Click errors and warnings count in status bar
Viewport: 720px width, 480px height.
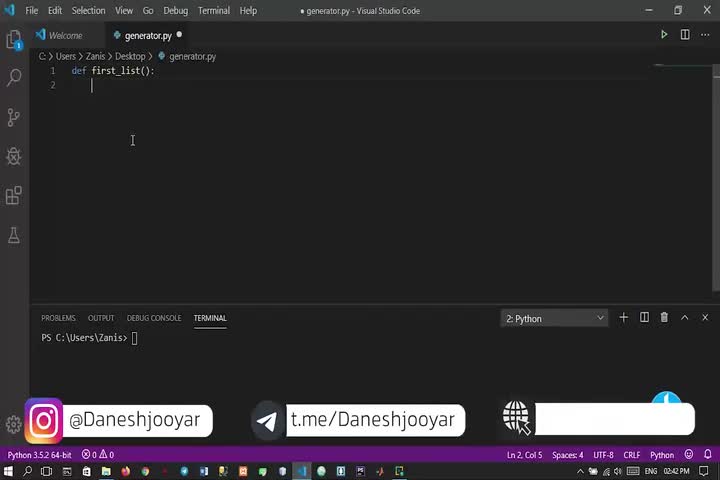point(98,455)
